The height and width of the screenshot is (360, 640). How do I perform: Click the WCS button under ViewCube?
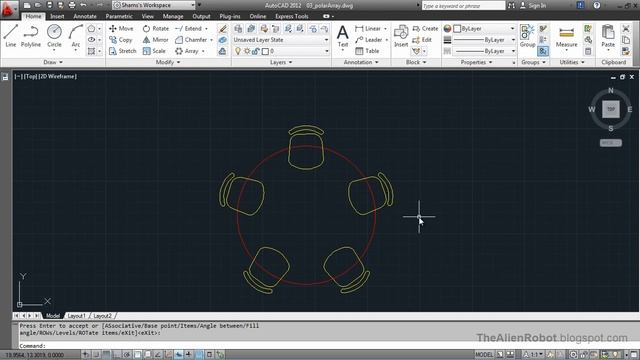coord(611,143)
